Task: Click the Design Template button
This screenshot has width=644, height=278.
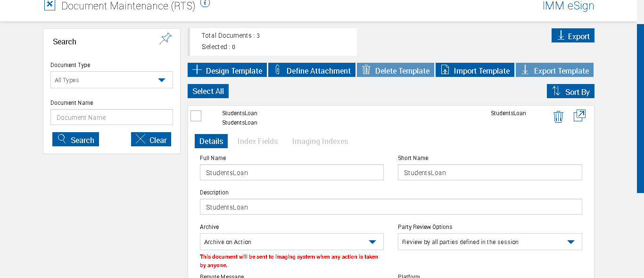Action: [227, 70]
